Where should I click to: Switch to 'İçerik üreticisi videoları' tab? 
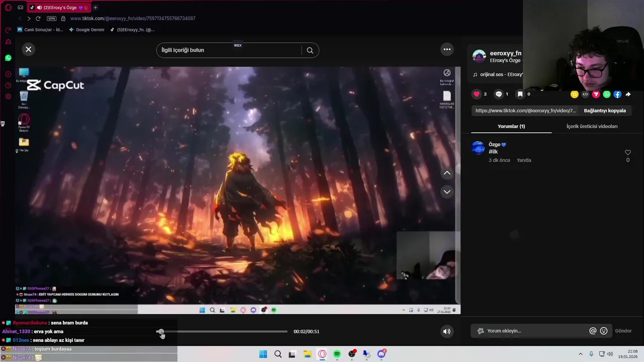point(592,126)
